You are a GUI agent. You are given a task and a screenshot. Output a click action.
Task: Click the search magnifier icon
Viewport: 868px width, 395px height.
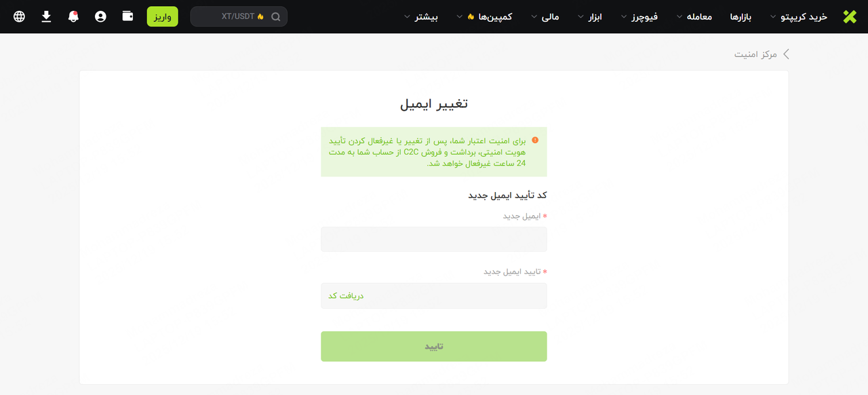275,17
